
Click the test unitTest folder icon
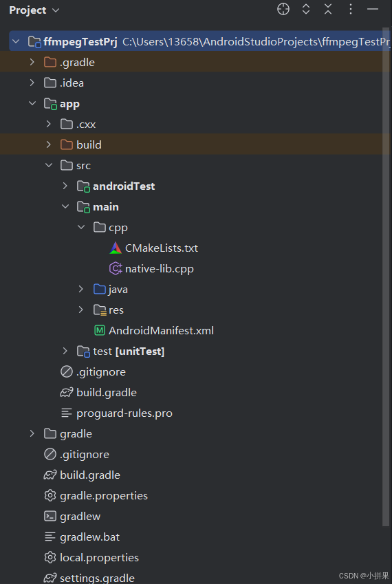pyautogui.click(x=83, y=352)
